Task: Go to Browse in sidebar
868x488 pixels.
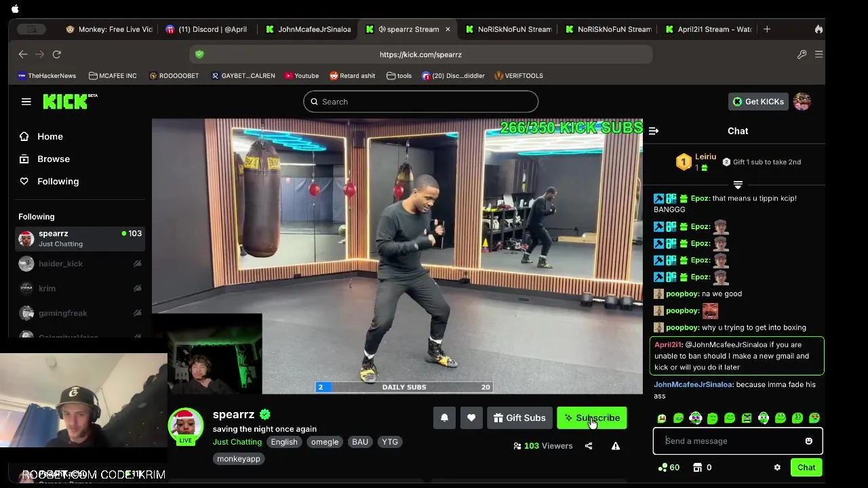Action: coord(45,159)
